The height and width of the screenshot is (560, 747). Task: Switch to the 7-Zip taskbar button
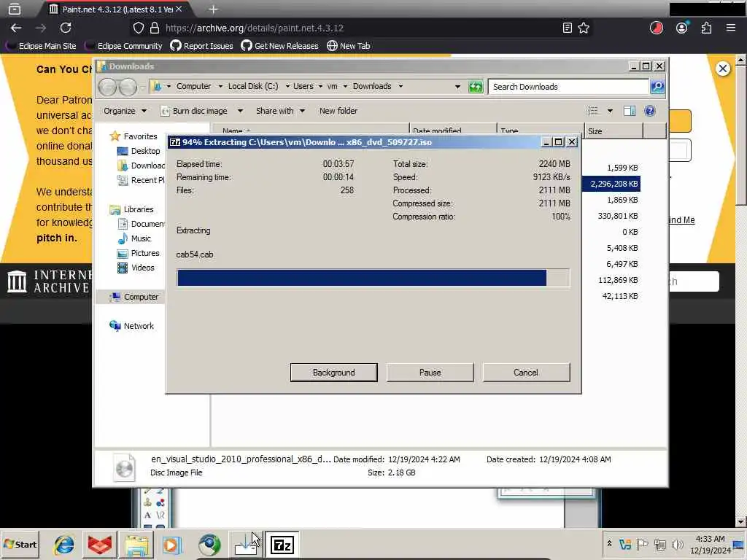coord(282,545)
